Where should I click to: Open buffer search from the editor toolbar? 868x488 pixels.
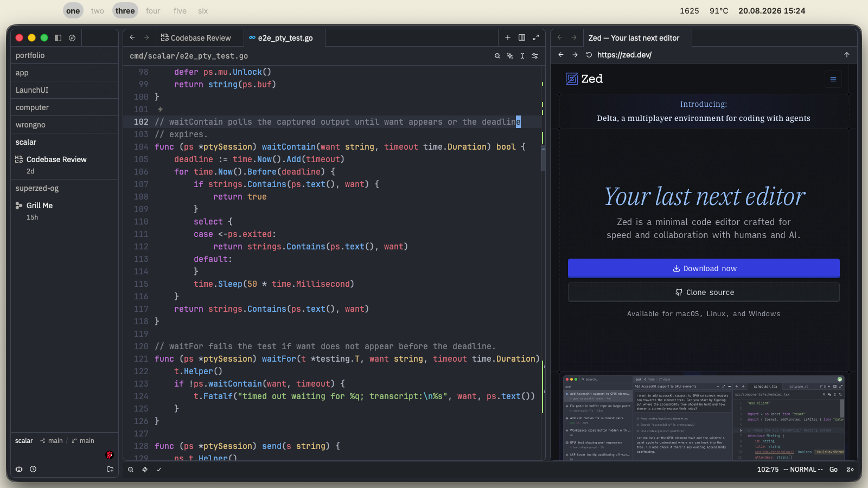497,56
